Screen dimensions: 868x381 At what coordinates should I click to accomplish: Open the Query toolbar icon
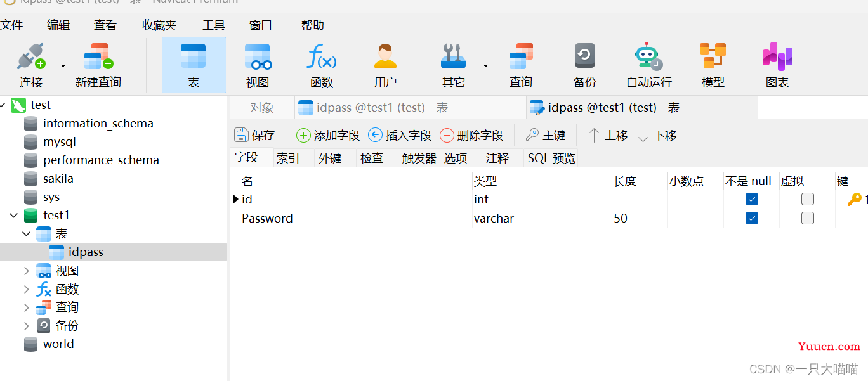point(521,56)
